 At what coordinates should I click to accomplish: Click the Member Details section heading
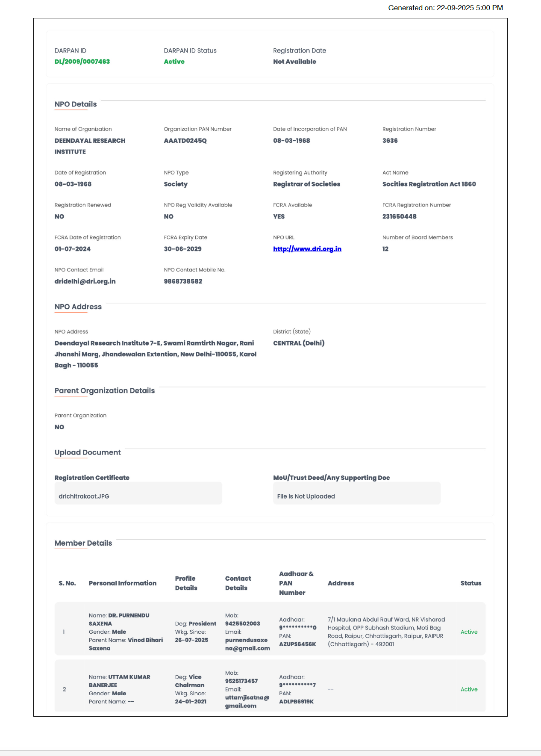pyautogui.click(x=83, y=543)
